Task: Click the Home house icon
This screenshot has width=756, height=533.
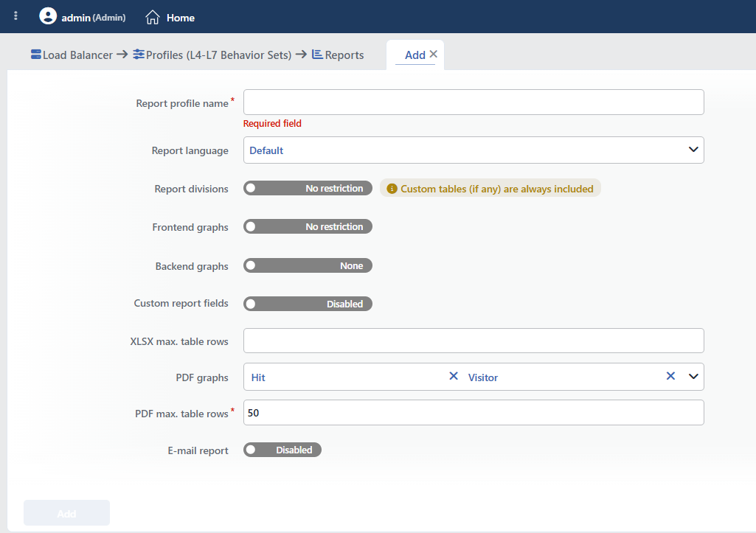Action: point(153,18)
